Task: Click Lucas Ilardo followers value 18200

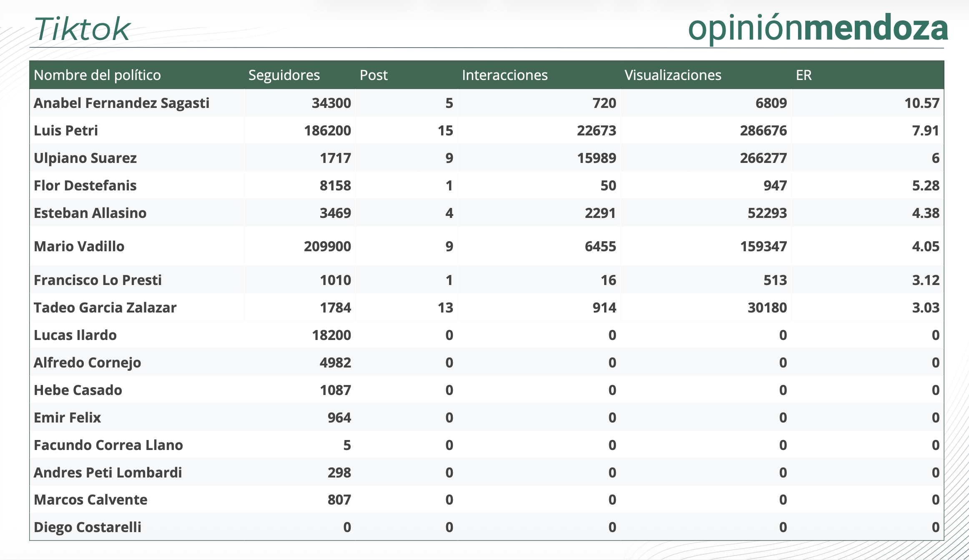Action: click(x=331, y=335)
